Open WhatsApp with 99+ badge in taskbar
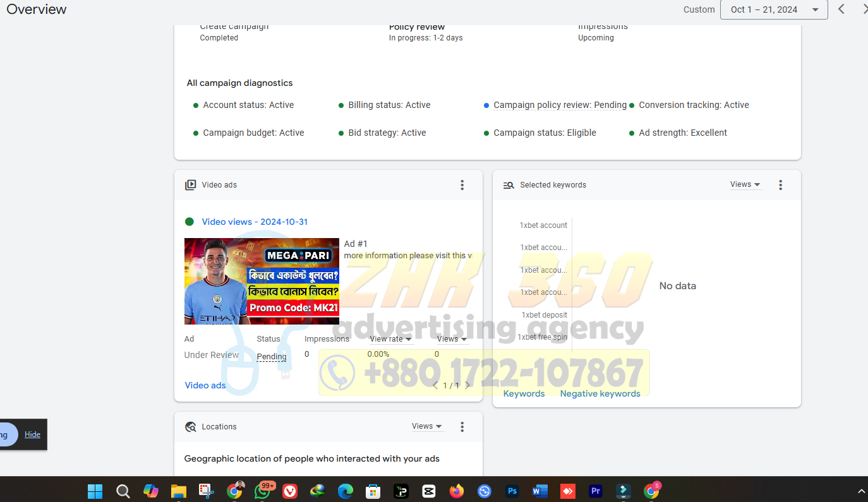 pyautogui.click(x=263, y=491)
